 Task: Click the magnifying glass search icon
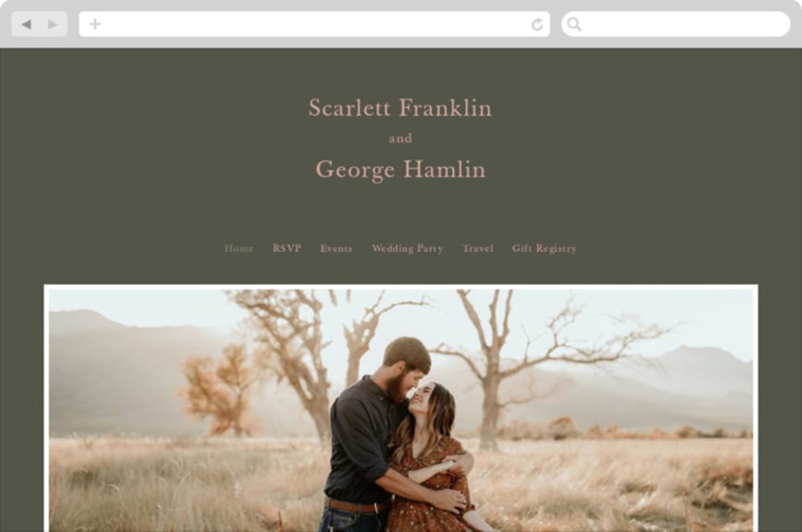pyautogui.click(x=574, y=24)
